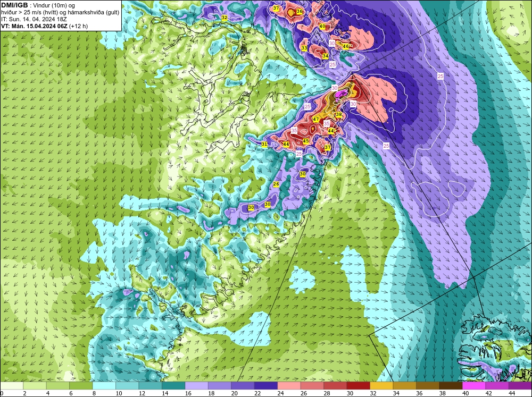Click the yellow gust label '45'
The image size is (532, 397).
tap(306, 141)
